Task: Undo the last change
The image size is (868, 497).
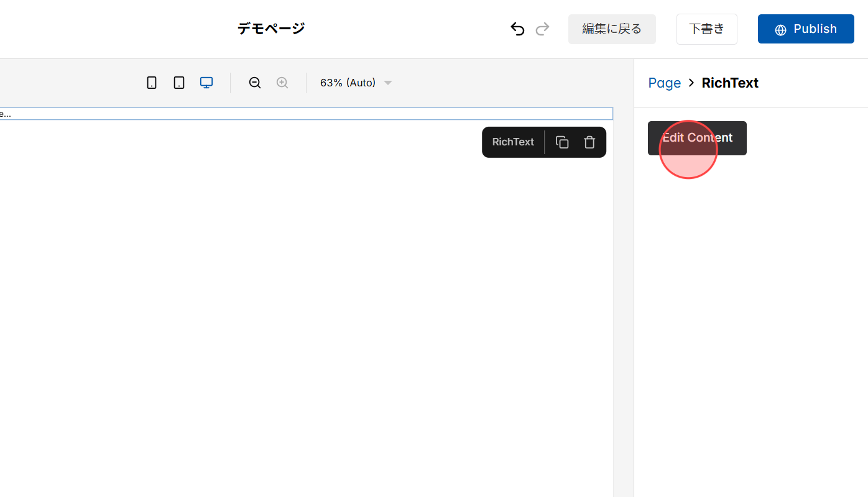Action: [x=517, y=29]
